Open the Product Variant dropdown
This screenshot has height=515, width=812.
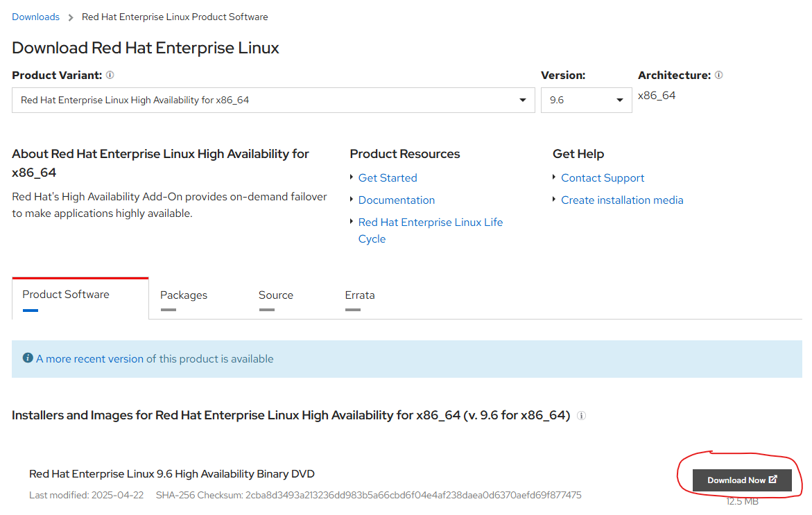(x=273, y=100)
